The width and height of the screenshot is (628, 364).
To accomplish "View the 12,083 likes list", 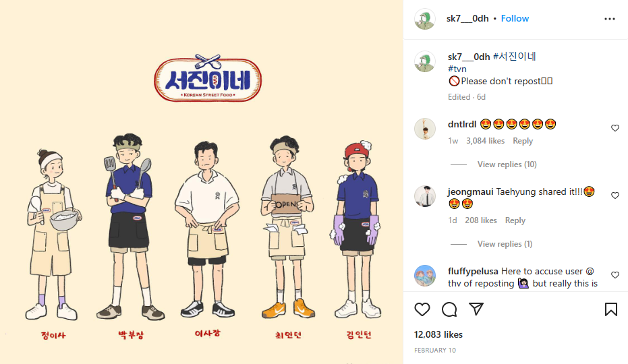I will coord(438,334).
